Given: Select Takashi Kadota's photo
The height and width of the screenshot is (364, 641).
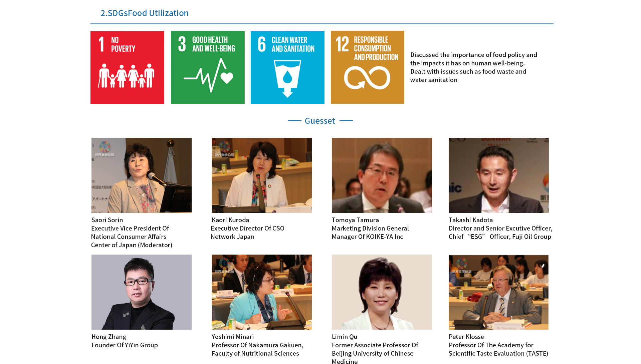Looking at the screenshot, I should [x=498, y=175].
